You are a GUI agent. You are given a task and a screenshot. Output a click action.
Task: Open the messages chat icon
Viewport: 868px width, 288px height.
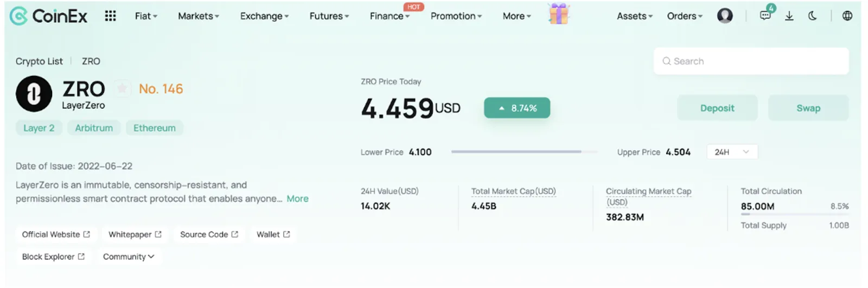[765, 15]
